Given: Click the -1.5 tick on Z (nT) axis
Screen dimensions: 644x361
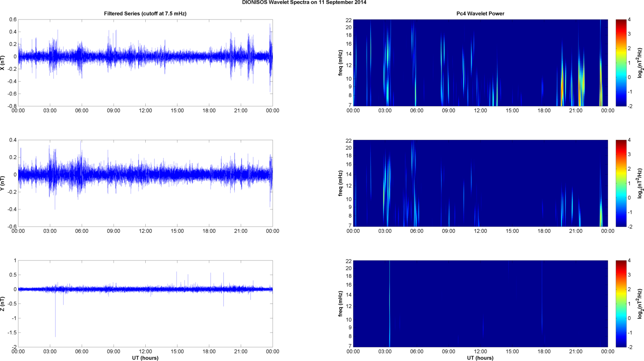Looking at the screenshot, I should [x=12, y=333].
